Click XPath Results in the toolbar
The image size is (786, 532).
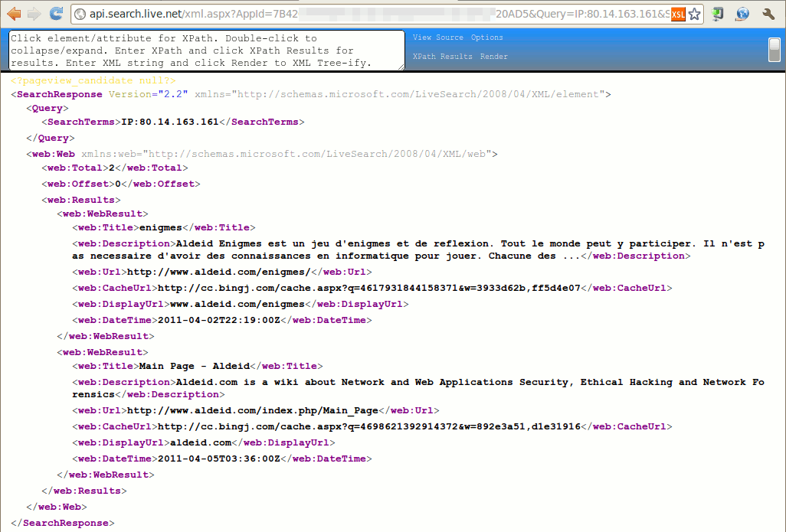coord(443,57)
